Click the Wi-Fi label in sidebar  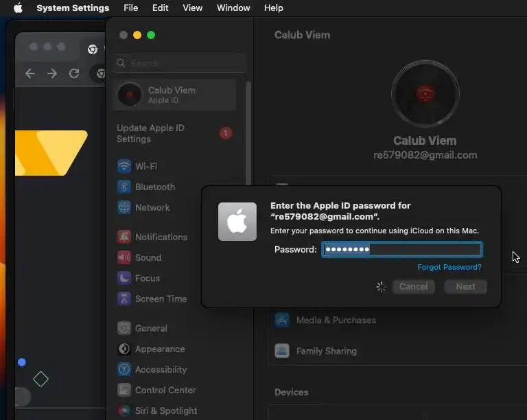point(146,166)
